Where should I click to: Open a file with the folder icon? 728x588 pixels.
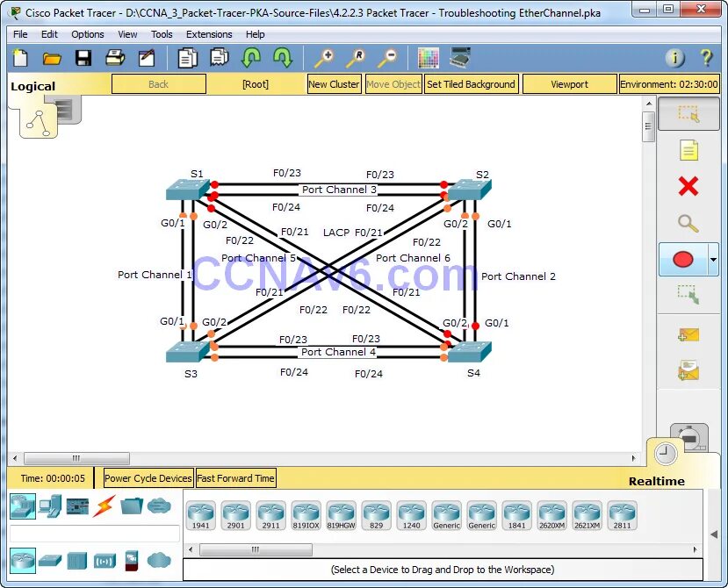(x=52, y=59)
